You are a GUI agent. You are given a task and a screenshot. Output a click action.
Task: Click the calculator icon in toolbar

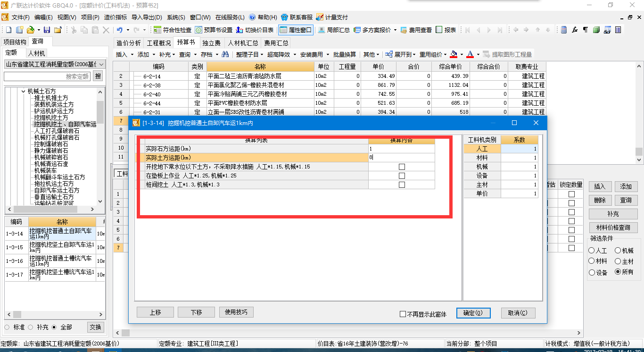564,30
